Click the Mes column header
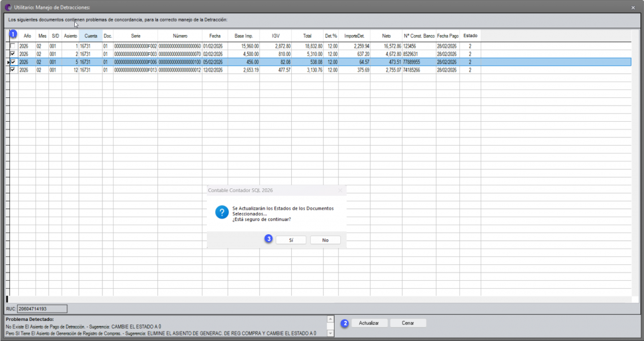 coord(42,36)
